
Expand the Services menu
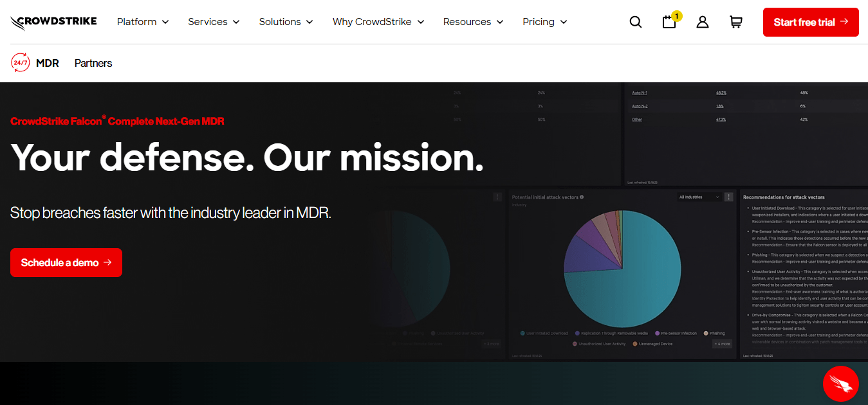(214, 22)
